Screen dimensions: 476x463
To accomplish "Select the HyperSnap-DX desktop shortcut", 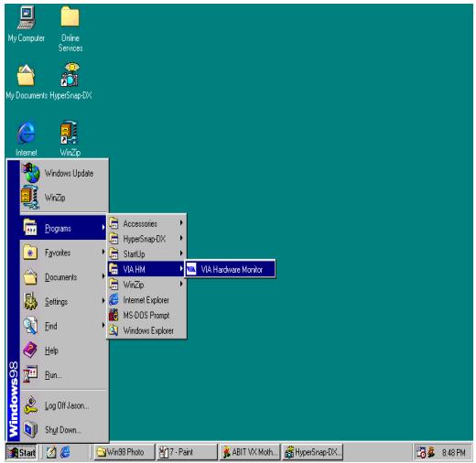I will point(70,81).
